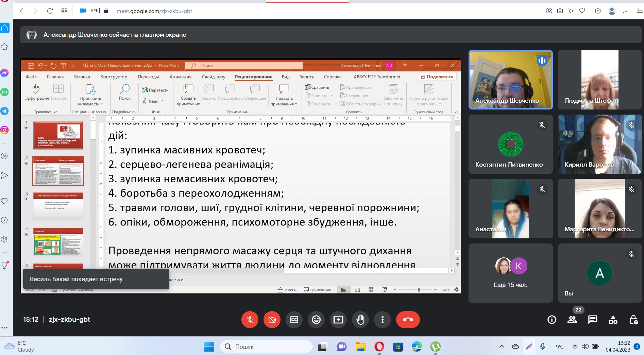Click the Конструктор ribbon tab

click(114, 77)
